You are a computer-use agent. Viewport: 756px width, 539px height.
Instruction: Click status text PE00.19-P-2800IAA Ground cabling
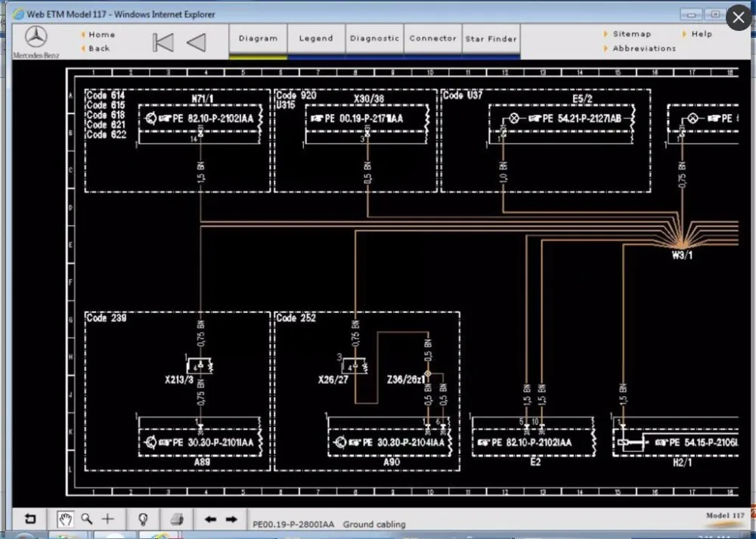pyautogui.click(x=329, y=524)
